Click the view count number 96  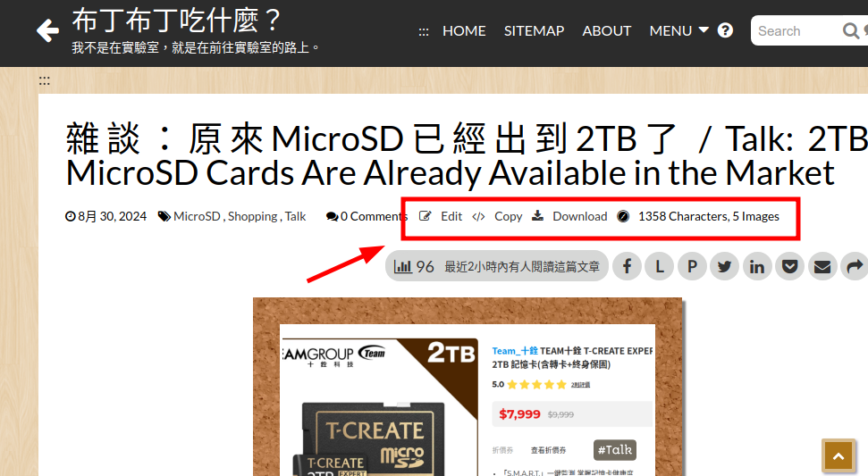[425, 267]
